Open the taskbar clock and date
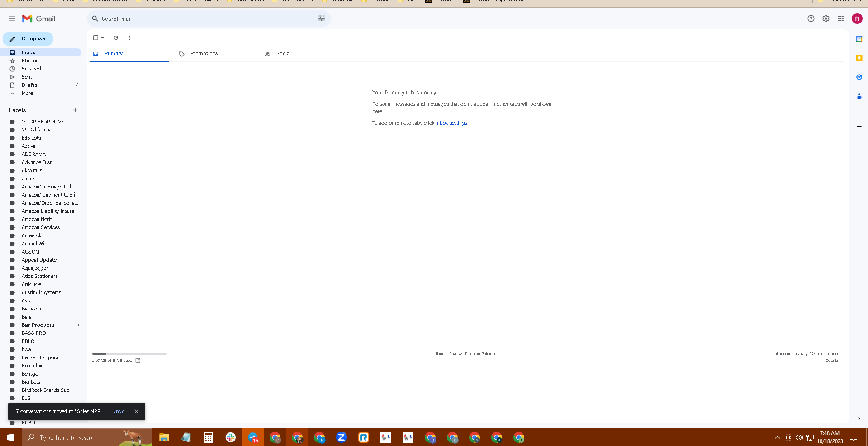The width and height of the screenshot is (868, 446). coord(830,437)
